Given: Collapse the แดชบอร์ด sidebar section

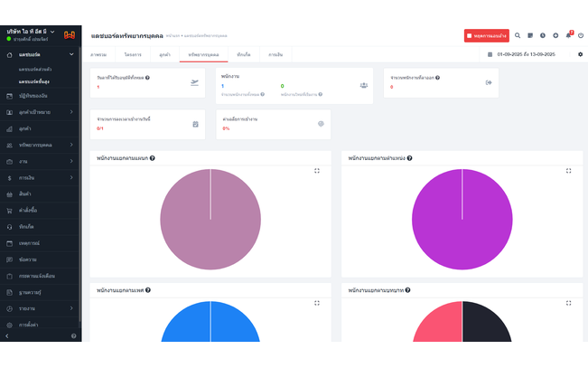Looking at the screenshot, I should click(73, 55).
